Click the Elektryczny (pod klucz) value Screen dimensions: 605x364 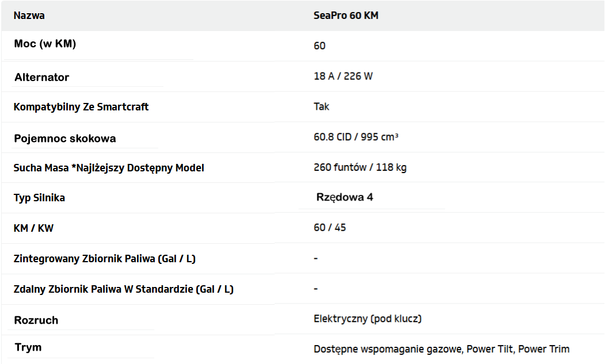[367, 319]
